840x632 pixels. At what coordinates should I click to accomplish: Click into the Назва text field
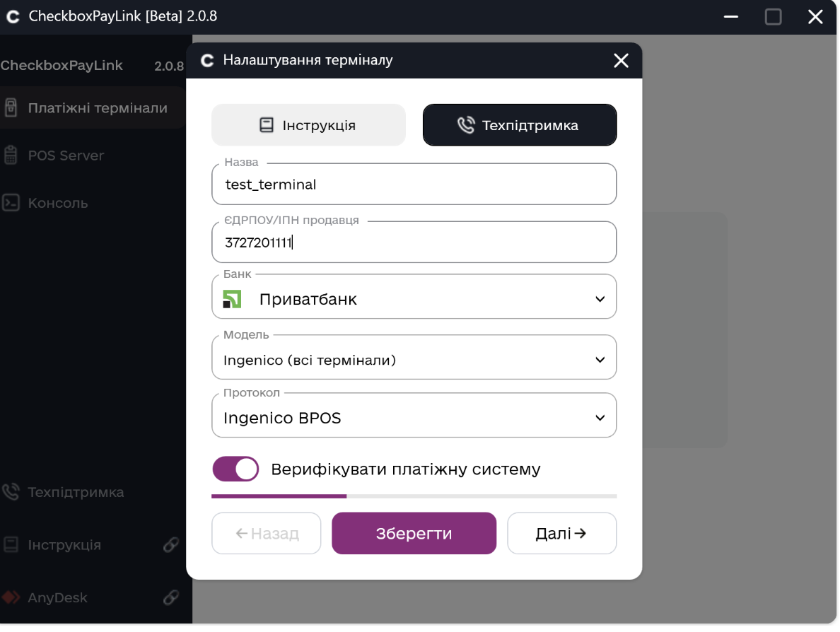click(x=414, y=185)
